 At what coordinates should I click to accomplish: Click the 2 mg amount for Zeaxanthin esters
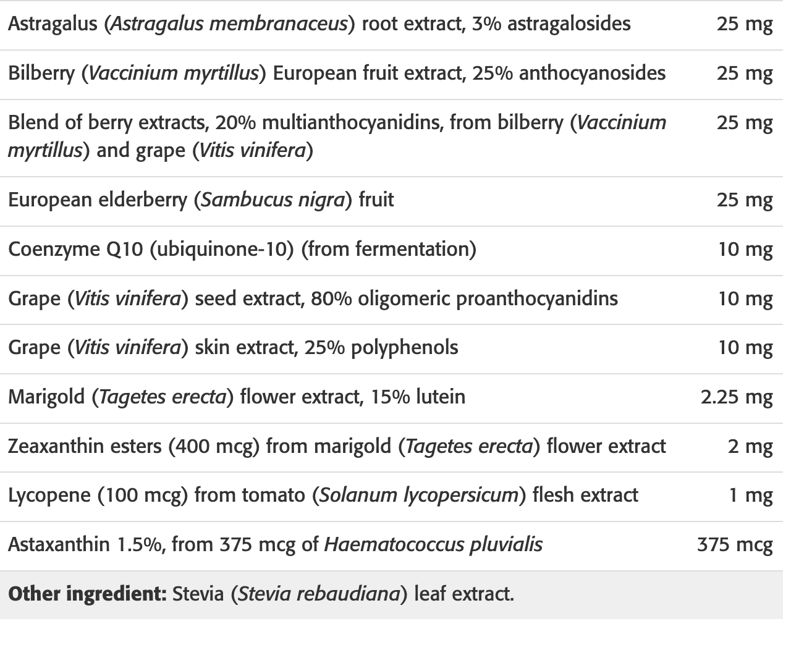click(x=750, y=446)
